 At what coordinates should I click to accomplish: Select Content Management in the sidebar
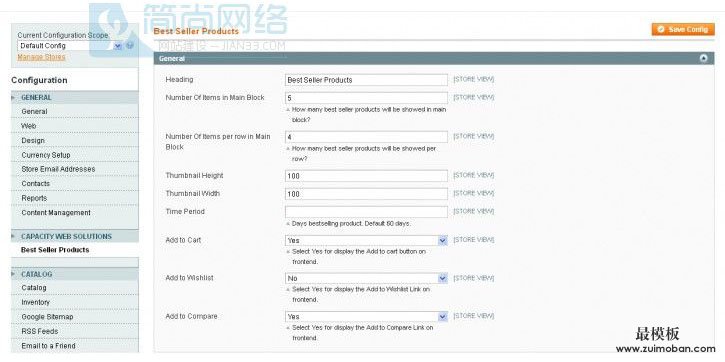click(56, 213)
